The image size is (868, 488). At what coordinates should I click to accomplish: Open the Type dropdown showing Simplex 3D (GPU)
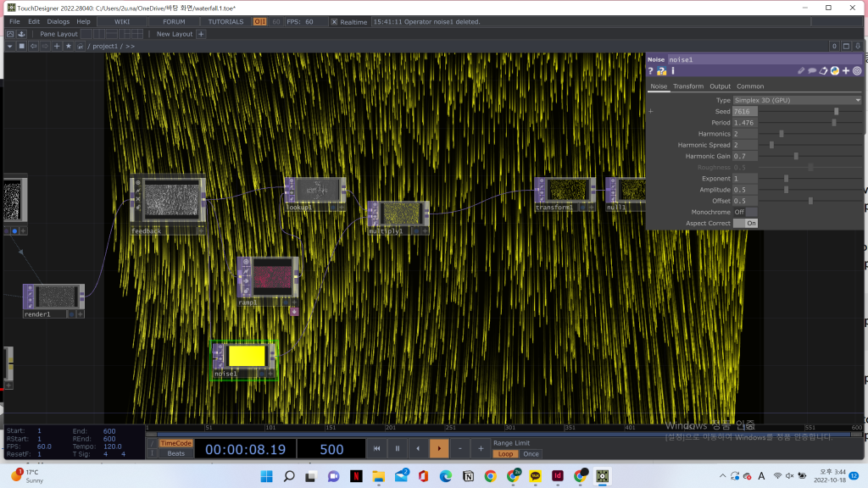coord(797,100)
